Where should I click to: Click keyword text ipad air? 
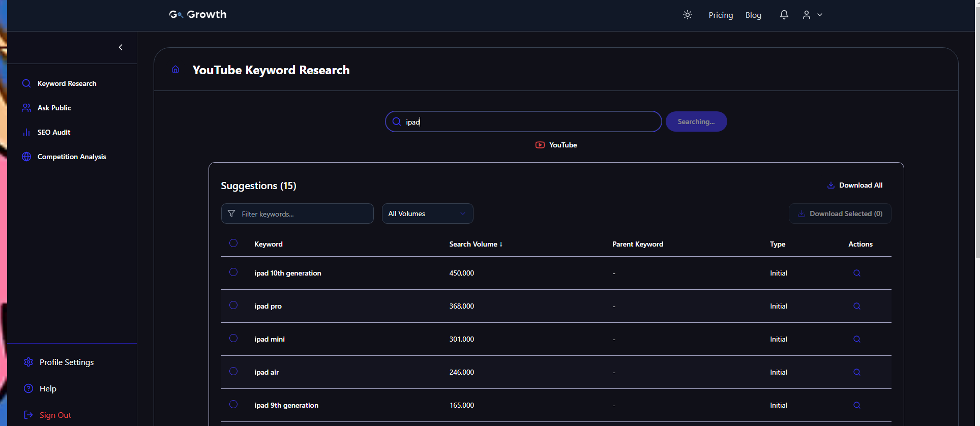click(266, 372)
